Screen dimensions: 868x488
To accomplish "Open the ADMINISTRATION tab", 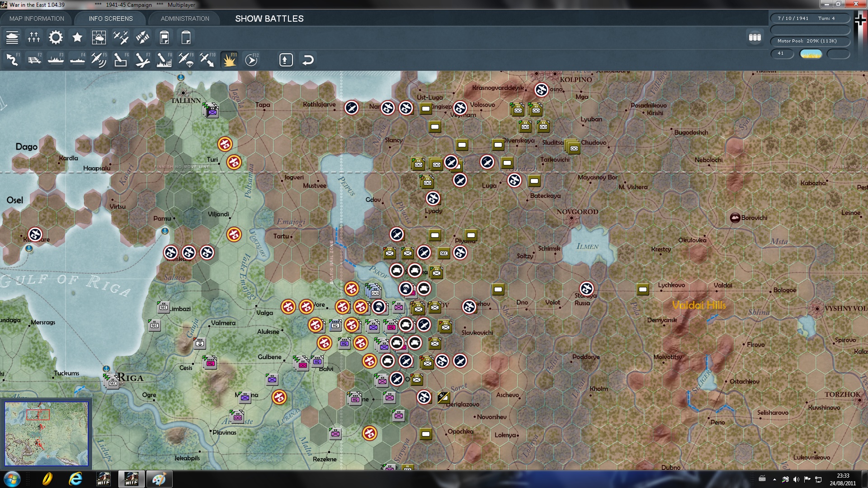I will (x=185, y=19).
